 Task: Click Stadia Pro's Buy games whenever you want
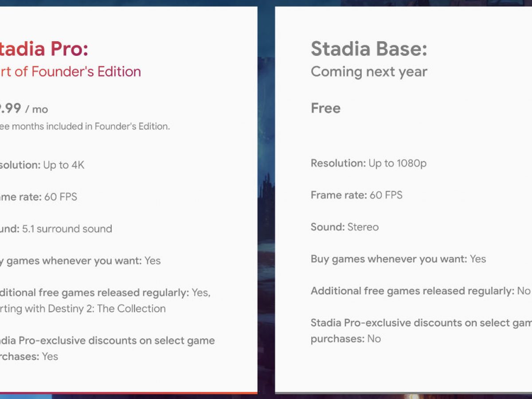(x=80, y=261)
